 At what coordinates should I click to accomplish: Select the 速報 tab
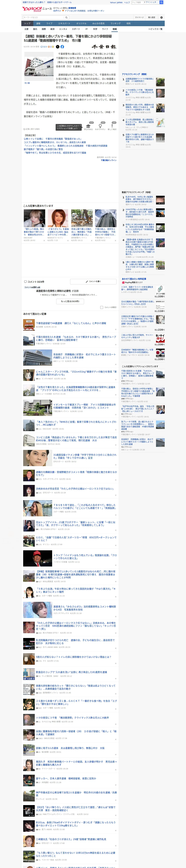tap(38, 24)
